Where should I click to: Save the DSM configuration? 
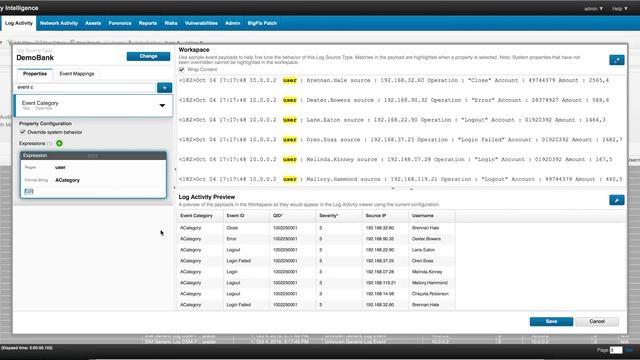(551, 322)
